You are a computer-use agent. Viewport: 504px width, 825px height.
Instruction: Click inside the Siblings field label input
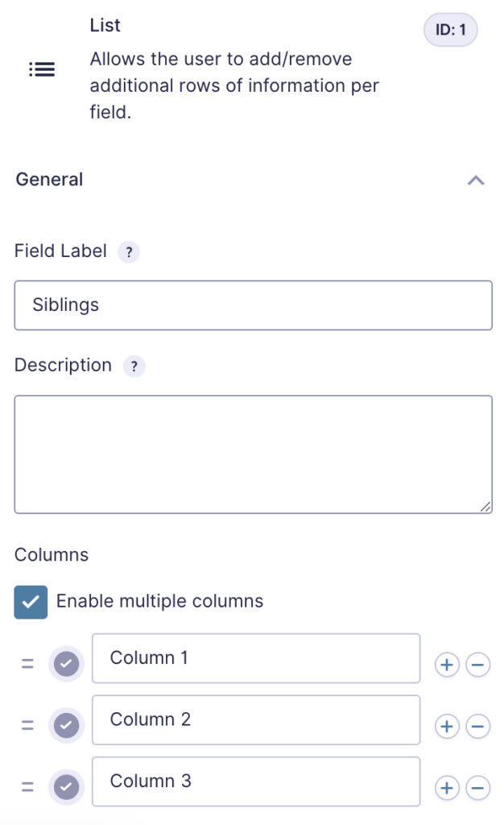pyautogui.click(x=253, y=305)
